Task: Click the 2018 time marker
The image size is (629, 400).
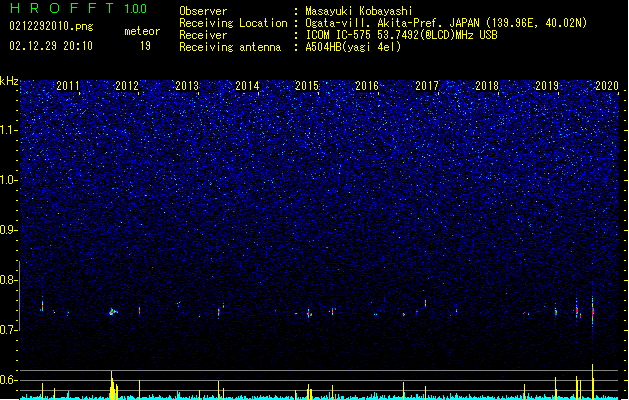Action: [x=487, y=86]
